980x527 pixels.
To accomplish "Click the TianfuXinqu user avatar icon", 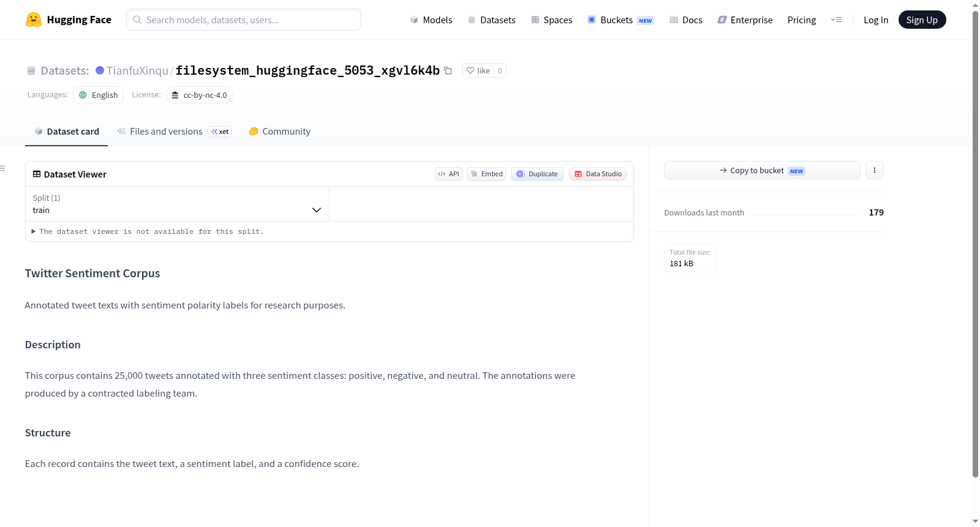I will [100, 70].
